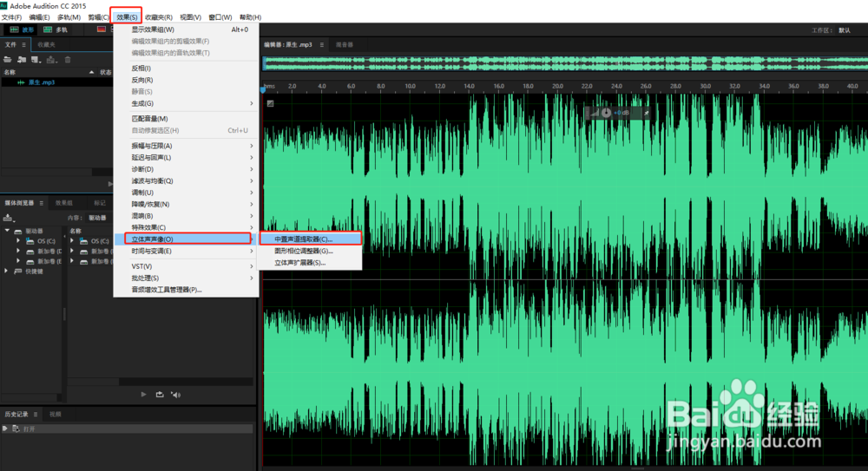
Task: Open the 批处理(S) submenu
Action: point(187,278)
